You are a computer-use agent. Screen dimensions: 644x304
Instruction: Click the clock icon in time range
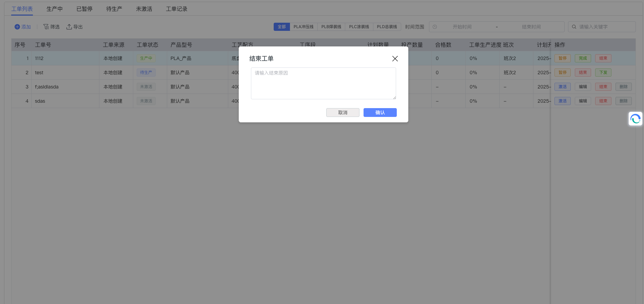click(x=435, y=27)
